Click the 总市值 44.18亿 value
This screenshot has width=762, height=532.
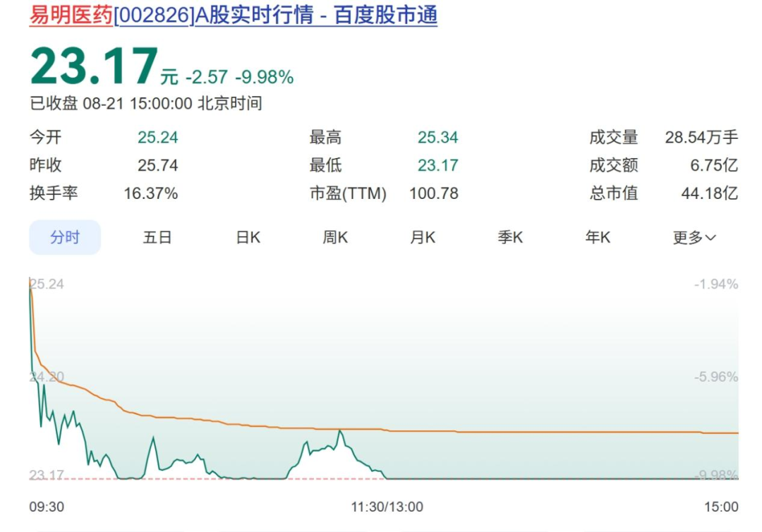[x=710, y=193]
